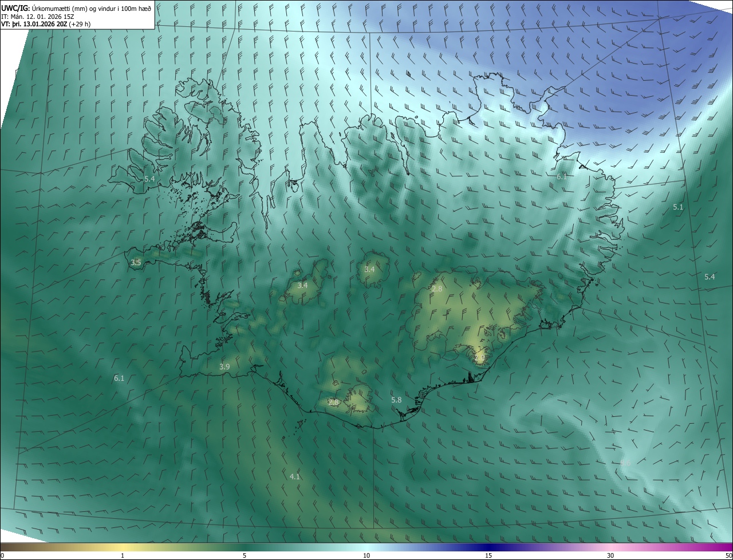Click the UWC/IG Úrkomumætti title line
The height and width of the screenshot is (560, 733).
pos(76,8)
